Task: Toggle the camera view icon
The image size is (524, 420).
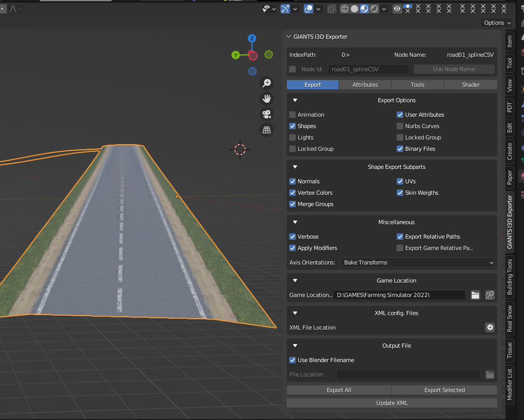Action: pos(267,115)
